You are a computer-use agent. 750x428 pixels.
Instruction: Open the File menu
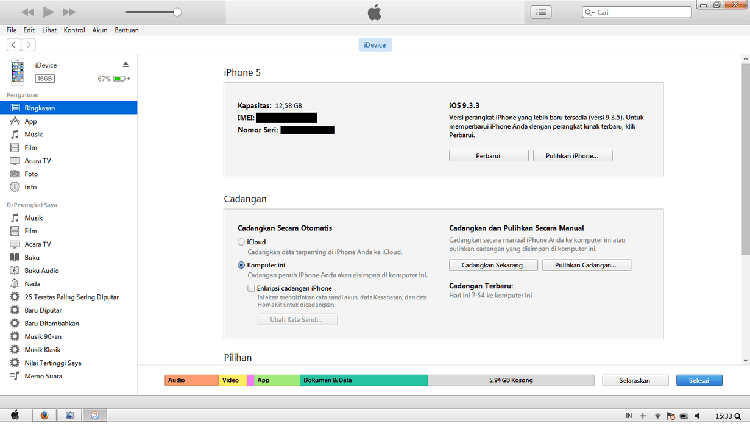coord(11,30)
